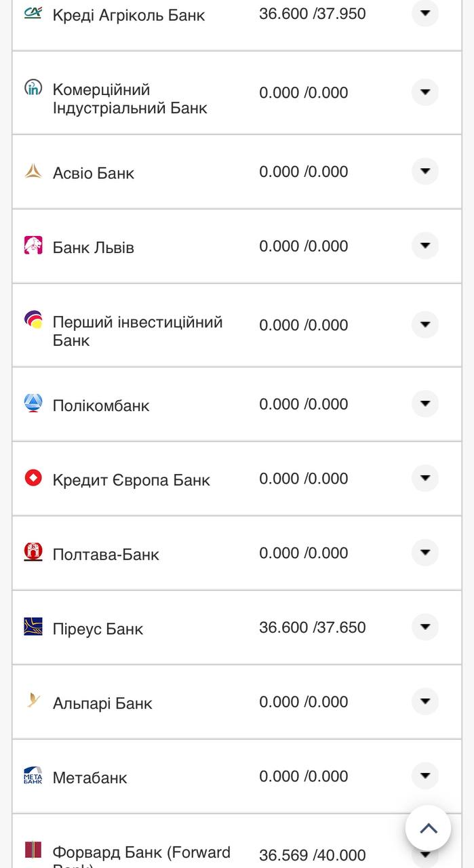Click the Кредит Європа Банк logo

point(33,478)
